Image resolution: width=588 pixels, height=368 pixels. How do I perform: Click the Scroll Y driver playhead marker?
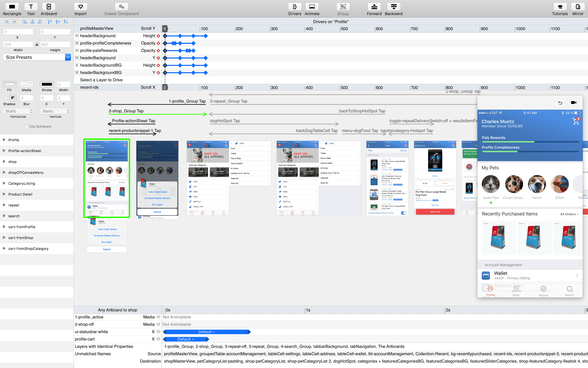tap(165, 29)
